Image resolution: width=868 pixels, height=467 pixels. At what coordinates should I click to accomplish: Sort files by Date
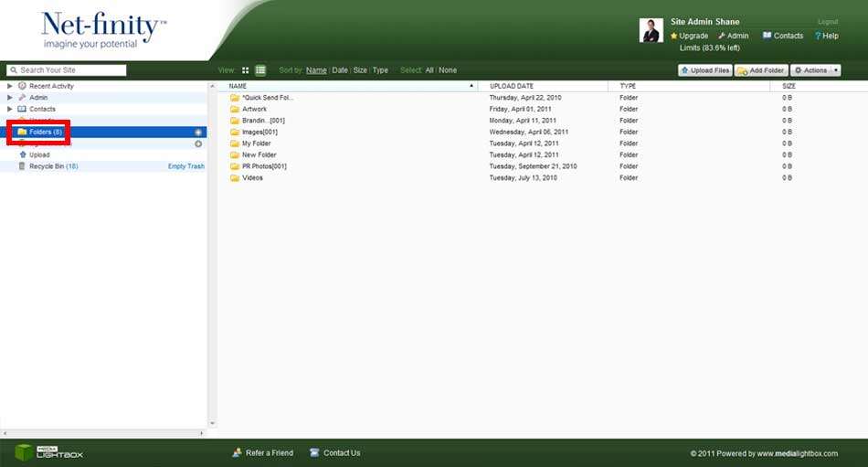pos(340,70)
